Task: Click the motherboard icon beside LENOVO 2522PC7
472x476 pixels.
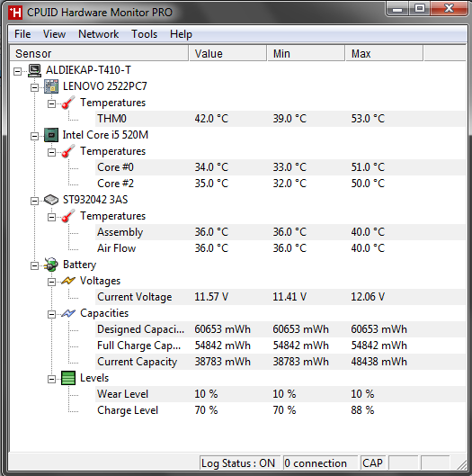Action: pos(51,86)
